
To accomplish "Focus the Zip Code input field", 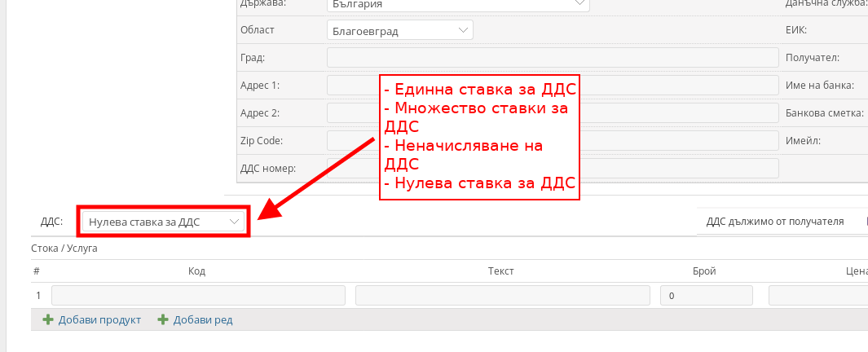I will click(x=352, y=140).
